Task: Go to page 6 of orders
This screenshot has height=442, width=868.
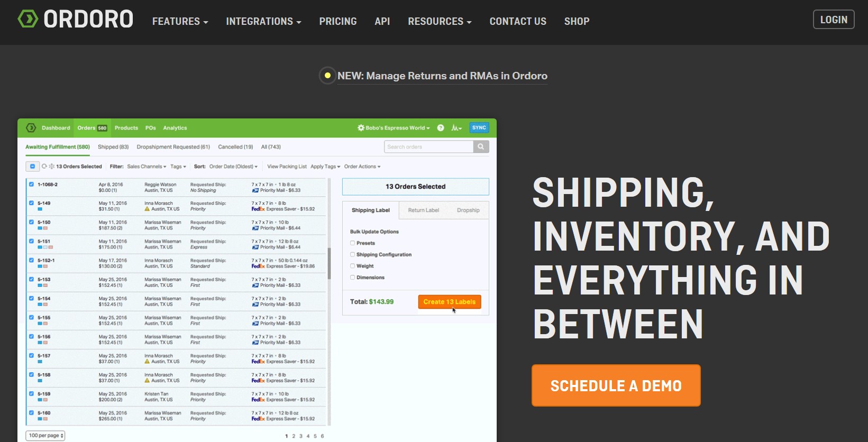Action: [322, 436]
